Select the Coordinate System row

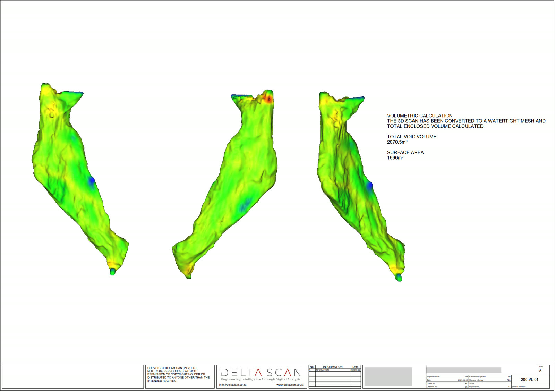(490, 376)
